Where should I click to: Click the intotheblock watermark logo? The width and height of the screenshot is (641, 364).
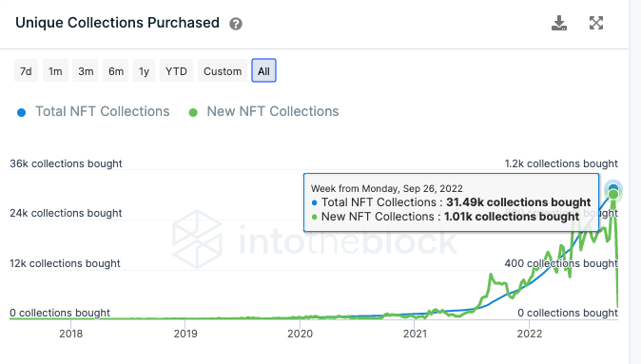(x=197, y=239)
